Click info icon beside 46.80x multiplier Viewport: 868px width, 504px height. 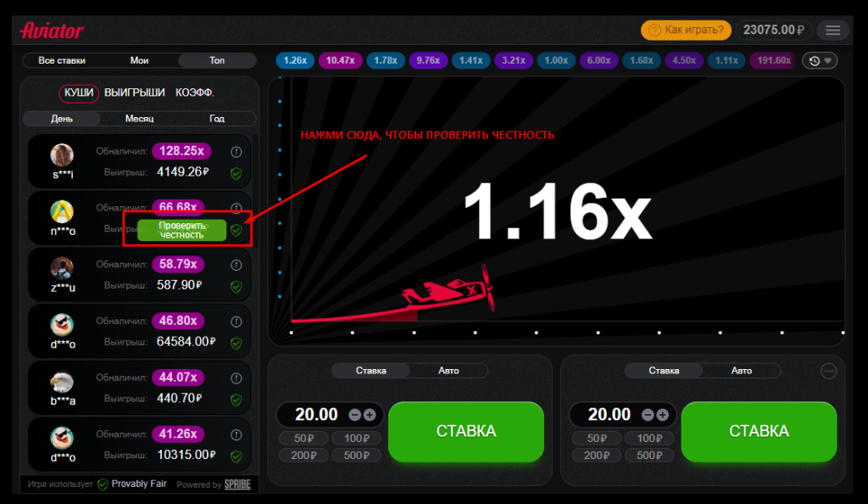(x=236, y=322)
